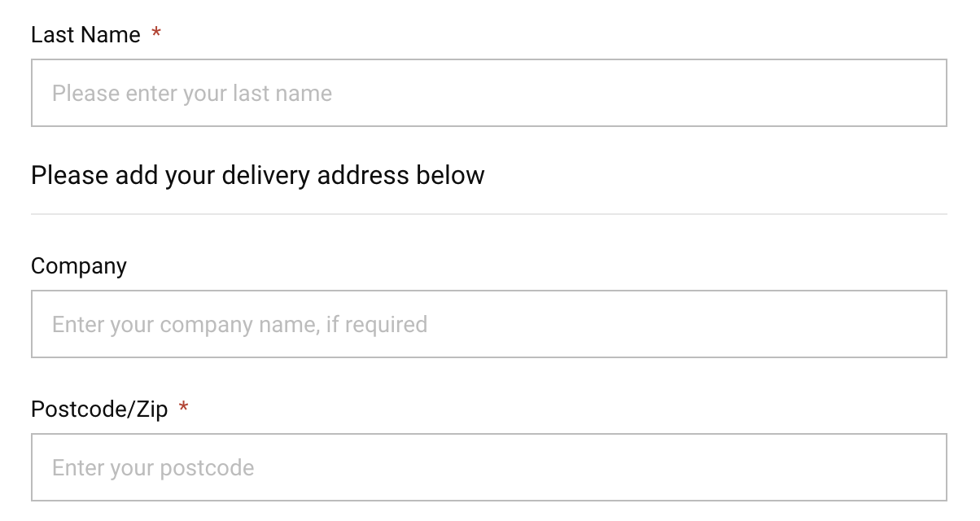Click placeholder 'Please enter your last name'
The height and width of the screenshot is (521, 980).
(192, 94)
